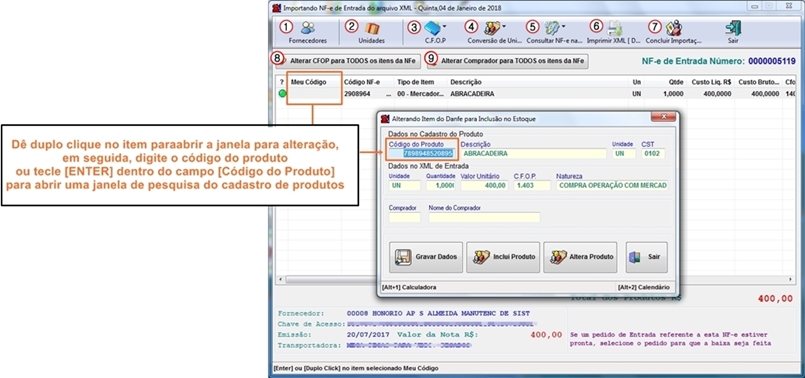Click the Altera Produto button
Viewport: 805px width, 378px height.
(580, 257)
